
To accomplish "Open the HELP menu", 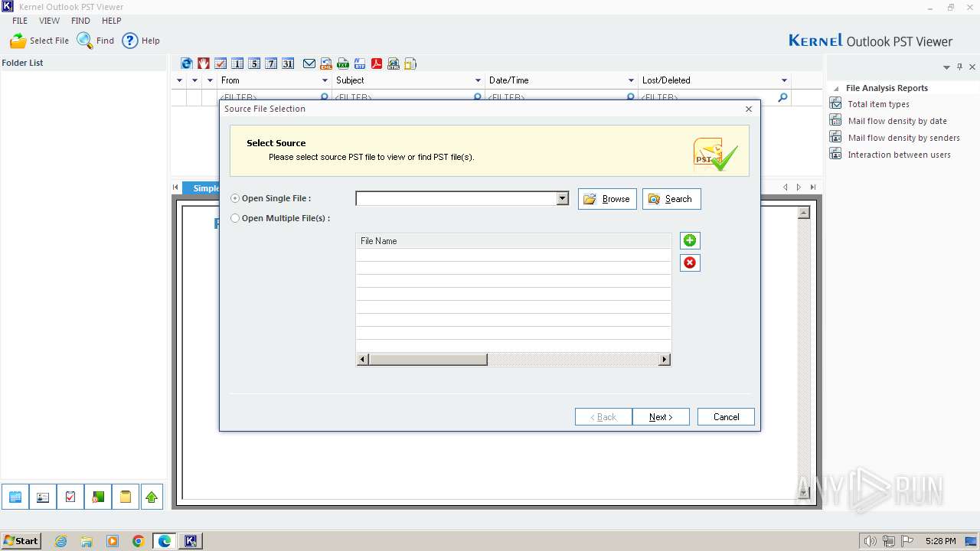I will [x=112, y=21].
